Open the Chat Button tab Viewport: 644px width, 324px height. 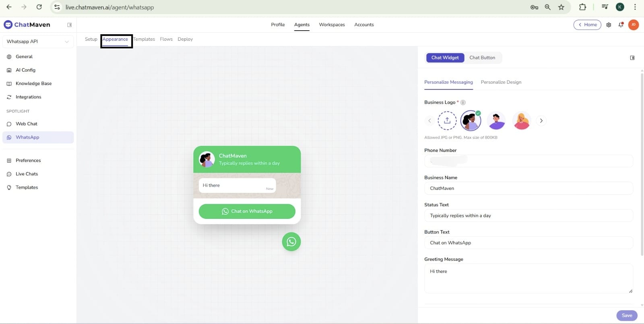click(482, 58)
